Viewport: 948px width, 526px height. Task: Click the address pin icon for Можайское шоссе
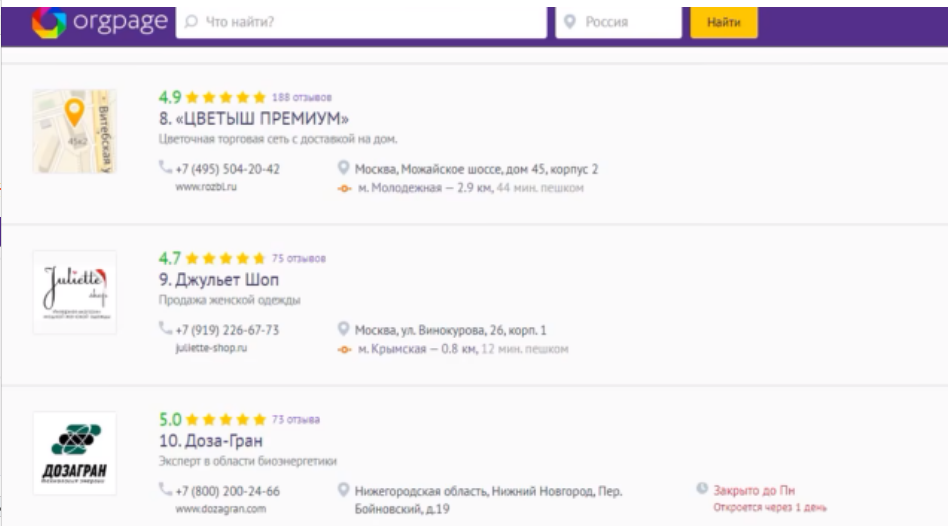pyautogui.click(x=343, y=167)
